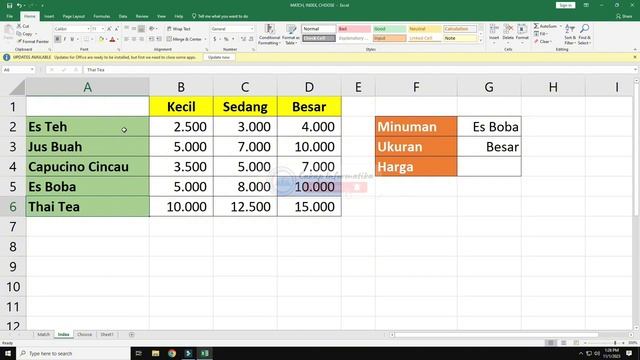640x360 pixels.
Task: Click the Update now button
Action: [219, 57]
